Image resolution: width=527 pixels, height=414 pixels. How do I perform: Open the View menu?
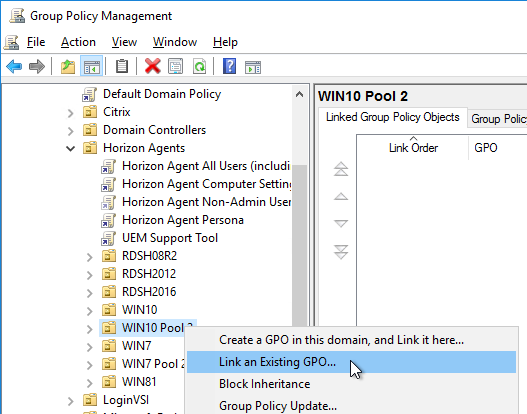tap(124, 42)
